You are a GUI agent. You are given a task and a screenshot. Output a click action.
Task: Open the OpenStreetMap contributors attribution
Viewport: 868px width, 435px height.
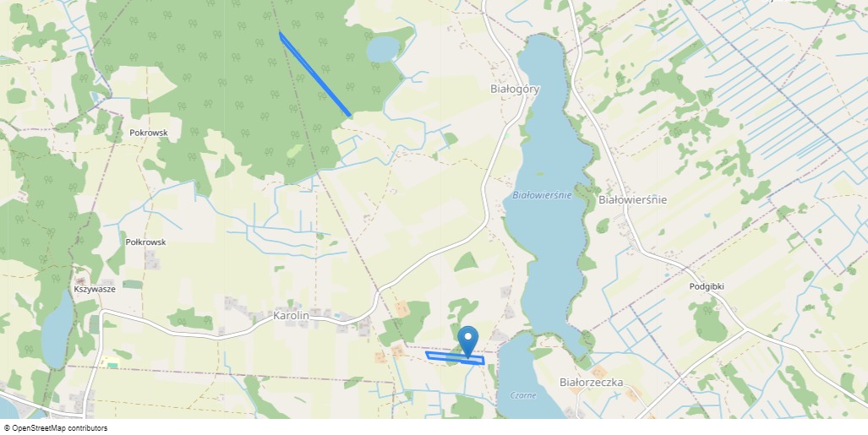(x=56, y=427)
